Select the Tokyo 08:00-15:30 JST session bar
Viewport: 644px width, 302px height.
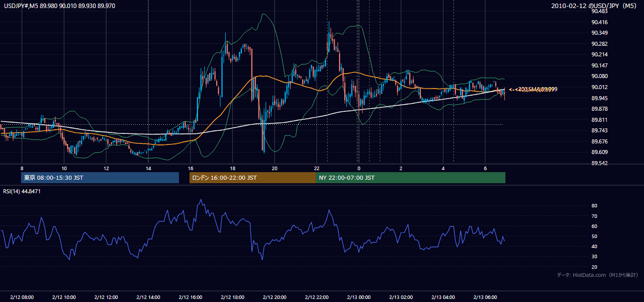click(x=100, y=178)
